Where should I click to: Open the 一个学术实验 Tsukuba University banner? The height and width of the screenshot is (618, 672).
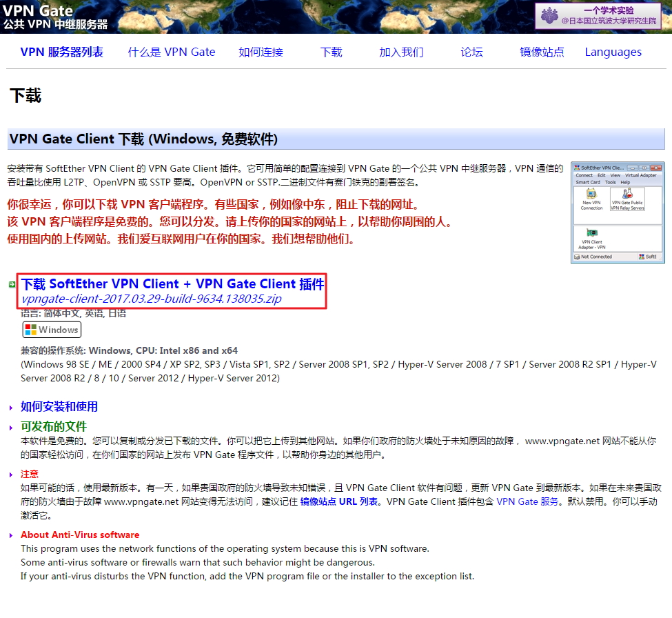point(598,16)
